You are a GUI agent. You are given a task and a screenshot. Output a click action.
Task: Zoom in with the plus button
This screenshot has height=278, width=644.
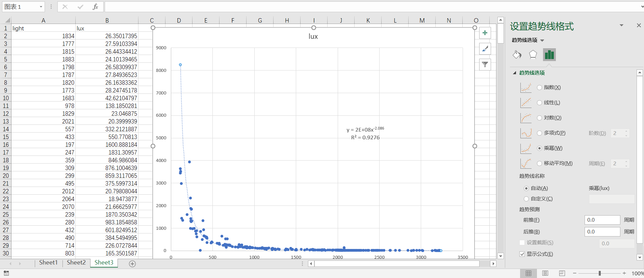pyautogui.click(x=624, y=273)
